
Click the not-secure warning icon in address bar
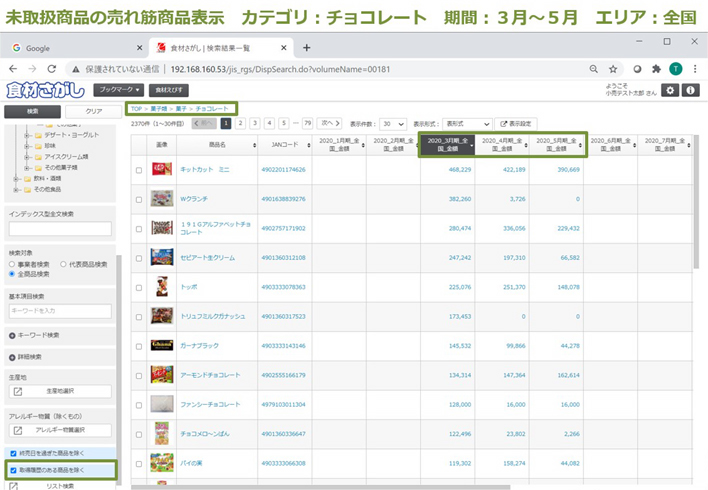(x=75, y=69)
